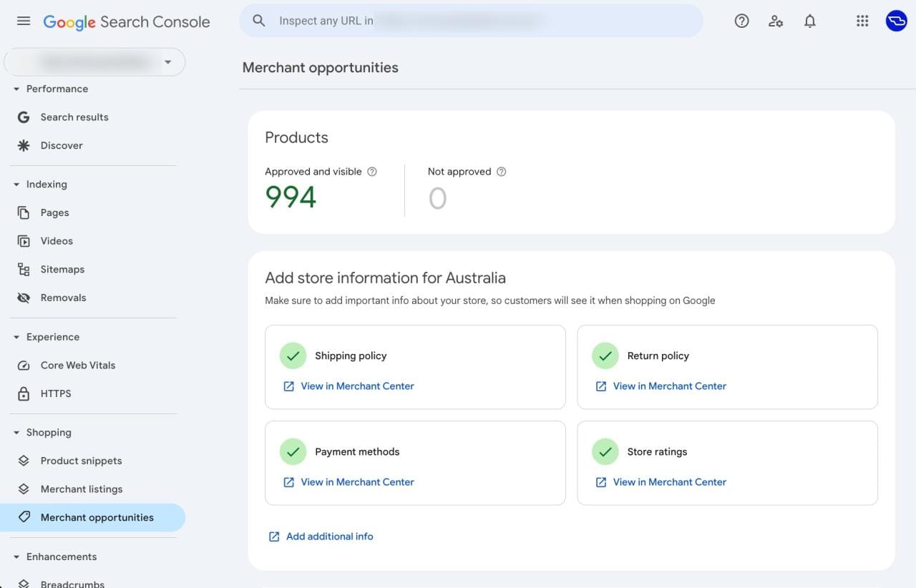This screenshot has width=916, height=588.
Task: Click the Removals crossed-eye icon
Action: tap(24, 298)
